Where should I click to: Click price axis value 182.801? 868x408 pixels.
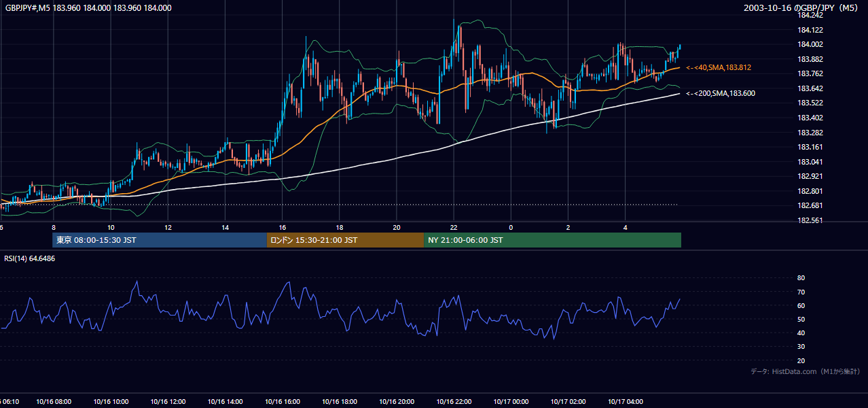(x=810, y=191)
